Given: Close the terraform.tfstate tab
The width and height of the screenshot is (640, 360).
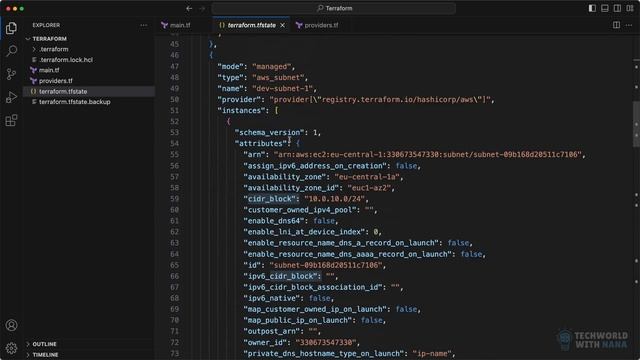Looking at the screenshot, I should coord(282,25).
